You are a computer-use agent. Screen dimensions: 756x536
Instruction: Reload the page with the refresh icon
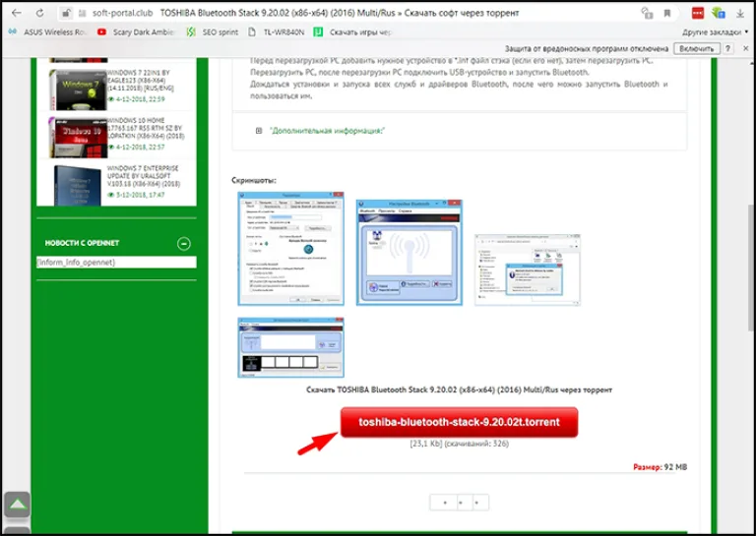[40, 13]
